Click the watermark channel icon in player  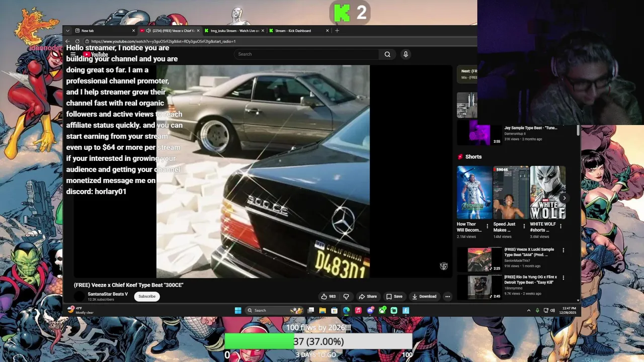(x=443, y=266)
